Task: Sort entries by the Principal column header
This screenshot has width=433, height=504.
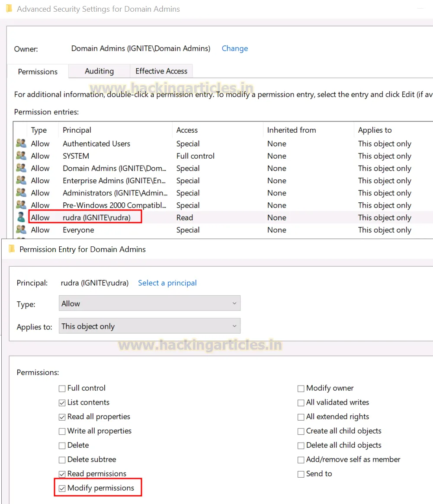Action: point(77,130)
